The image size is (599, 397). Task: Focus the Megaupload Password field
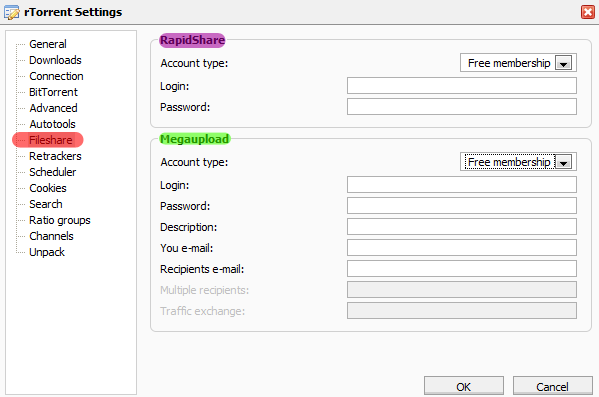[x=462, y=206]
